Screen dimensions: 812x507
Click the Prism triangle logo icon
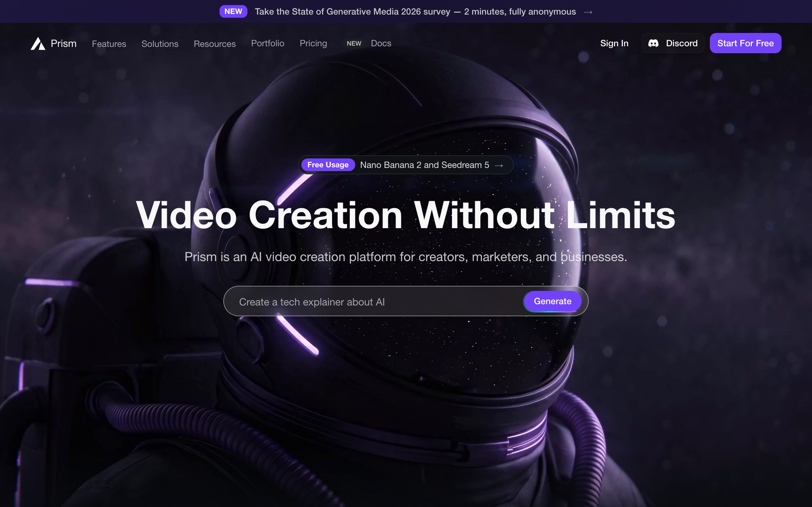pyautogui.click(x=38, y=44)
